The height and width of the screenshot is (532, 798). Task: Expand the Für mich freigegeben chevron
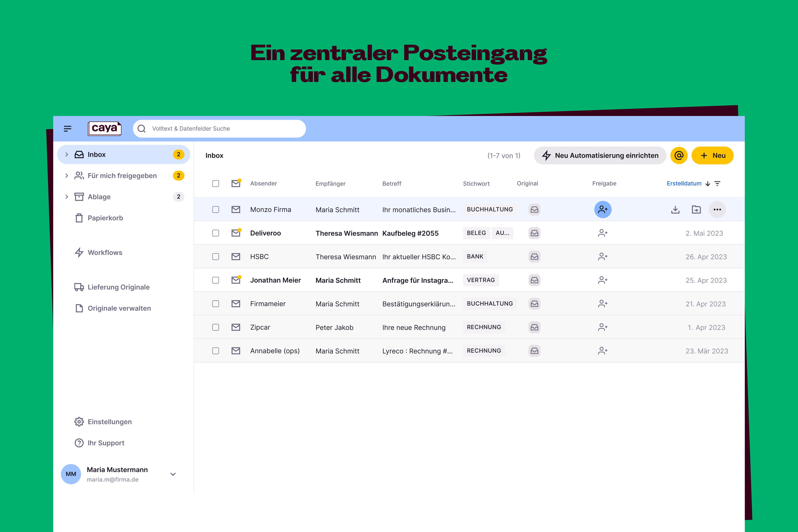point(67,176)
